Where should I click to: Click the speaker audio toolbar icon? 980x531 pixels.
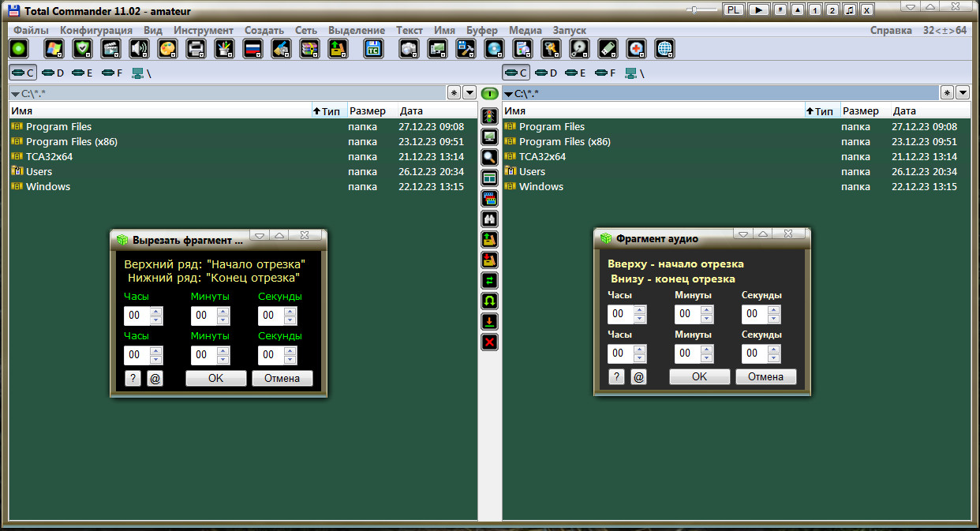click(139, 49)
